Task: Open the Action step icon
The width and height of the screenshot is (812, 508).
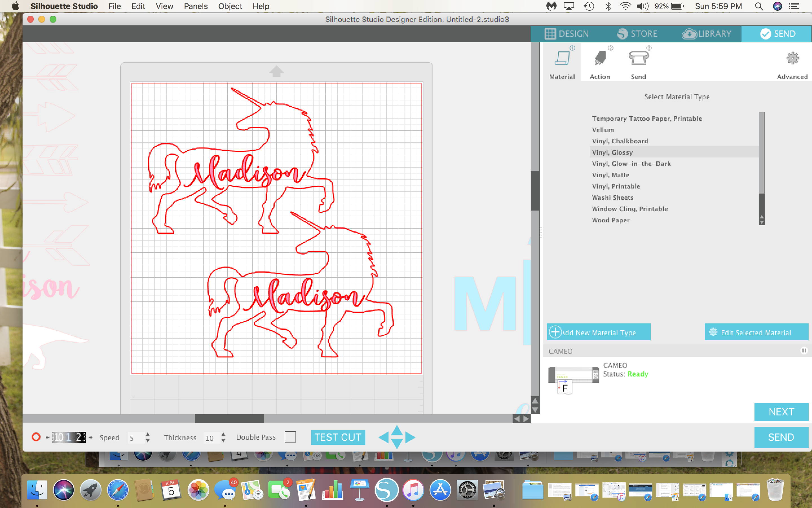Action: [600, 58]
